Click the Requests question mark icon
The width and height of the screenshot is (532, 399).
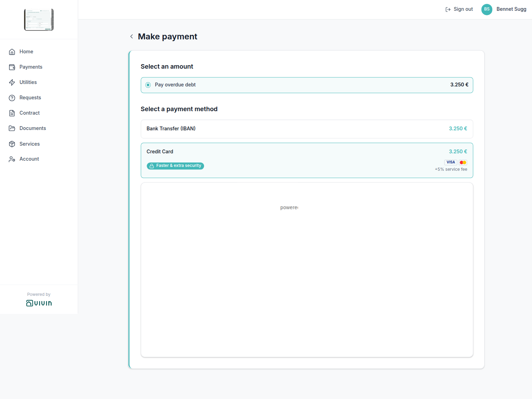coord(12,98)
